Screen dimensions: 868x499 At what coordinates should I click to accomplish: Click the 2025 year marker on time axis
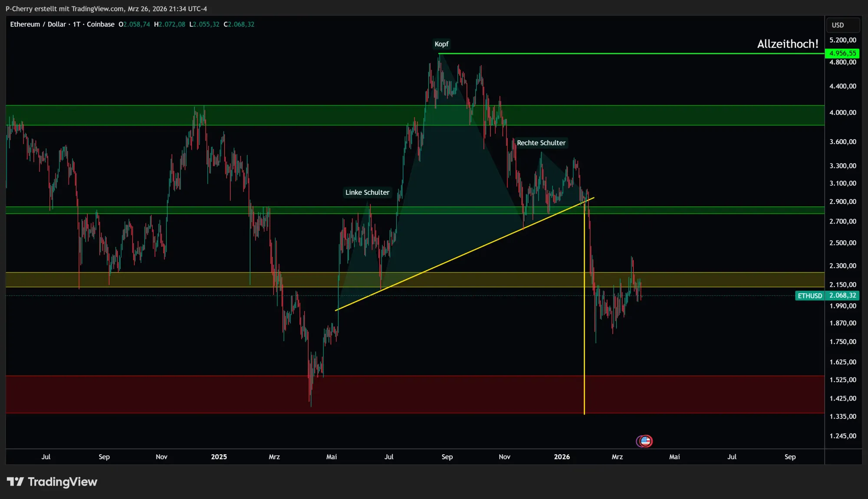(x=219, y=456)
